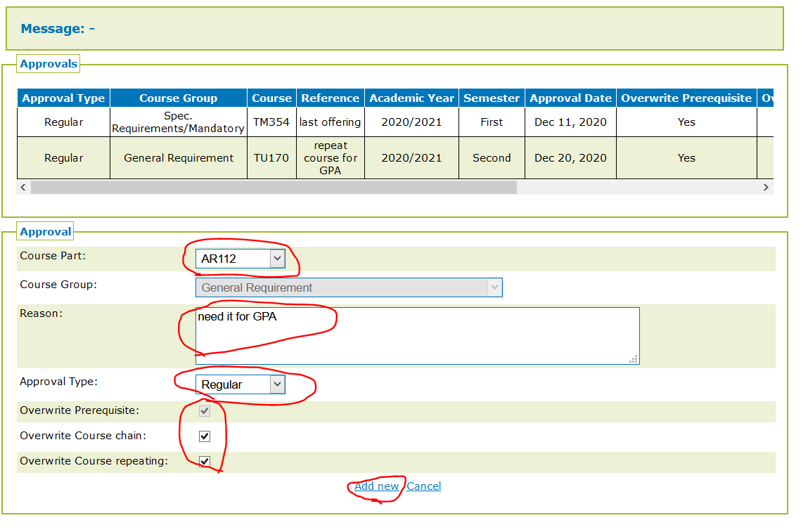Click the General Requirement cell in the table

(179, 158)
